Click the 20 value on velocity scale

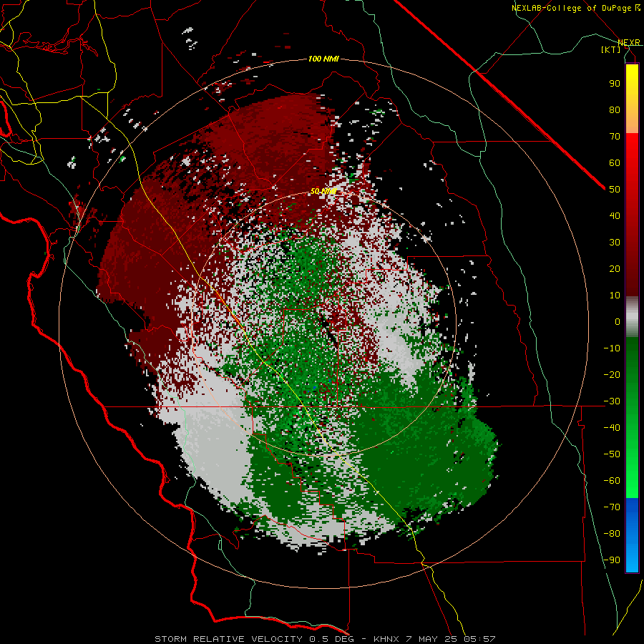(x=615, y=269)
